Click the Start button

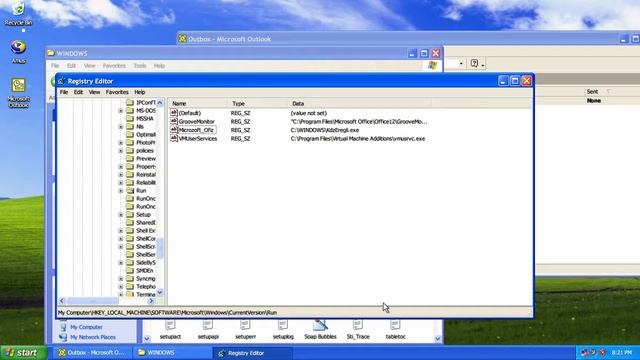pyautogui.click(x=24, y=353)
